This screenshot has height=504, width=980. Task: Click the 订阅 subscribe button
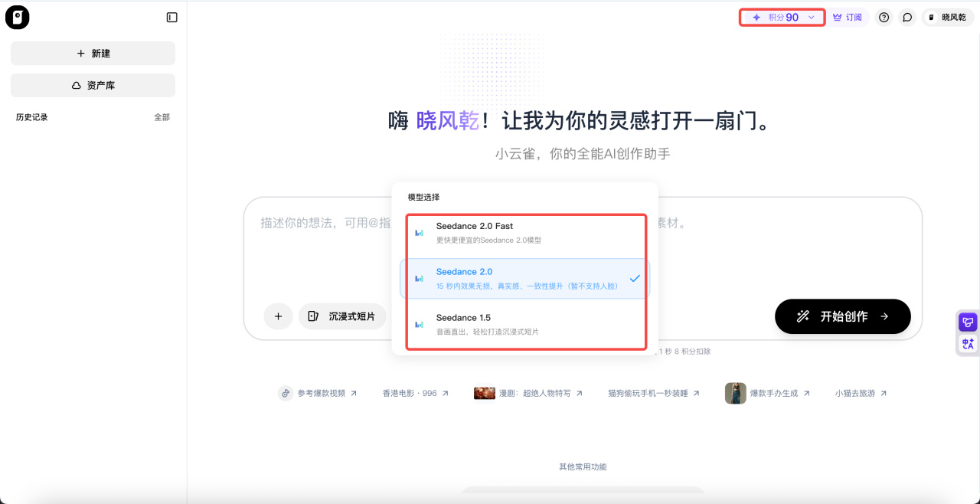pyautogui.click(x=848, y=17)
